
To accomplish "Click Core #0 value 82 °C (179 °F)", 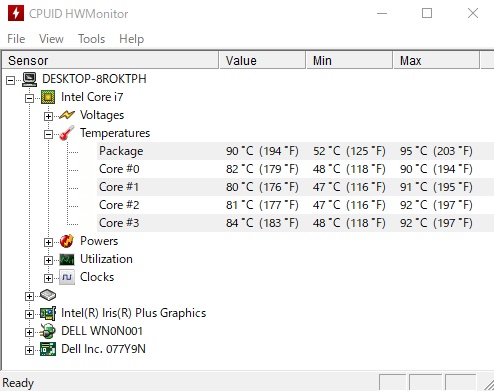I will tap(262, 169).
